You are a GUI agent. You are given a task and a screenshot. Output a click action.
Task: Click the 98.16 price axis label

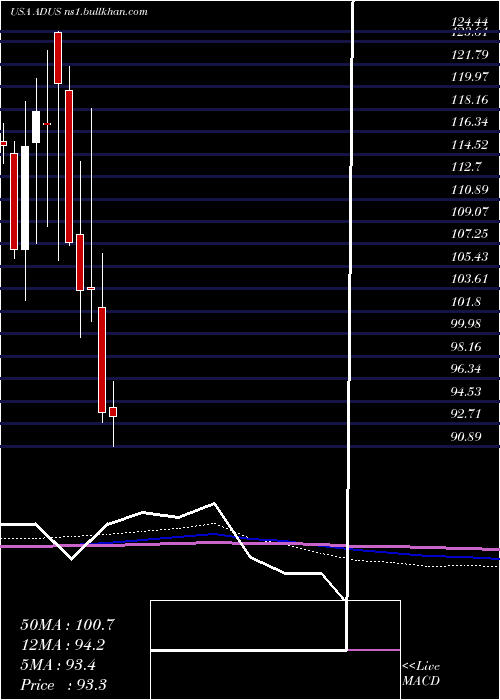click(x=467, y=346)
